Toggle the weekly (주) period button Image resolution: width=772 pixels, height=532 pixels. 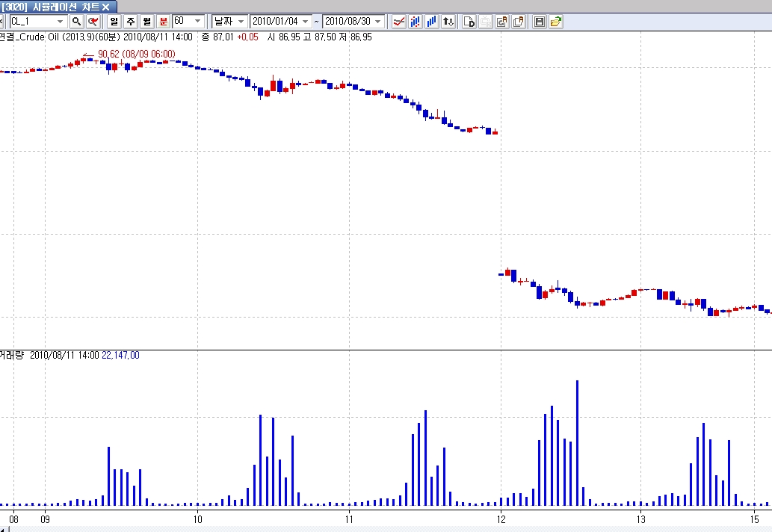point(130,22)
